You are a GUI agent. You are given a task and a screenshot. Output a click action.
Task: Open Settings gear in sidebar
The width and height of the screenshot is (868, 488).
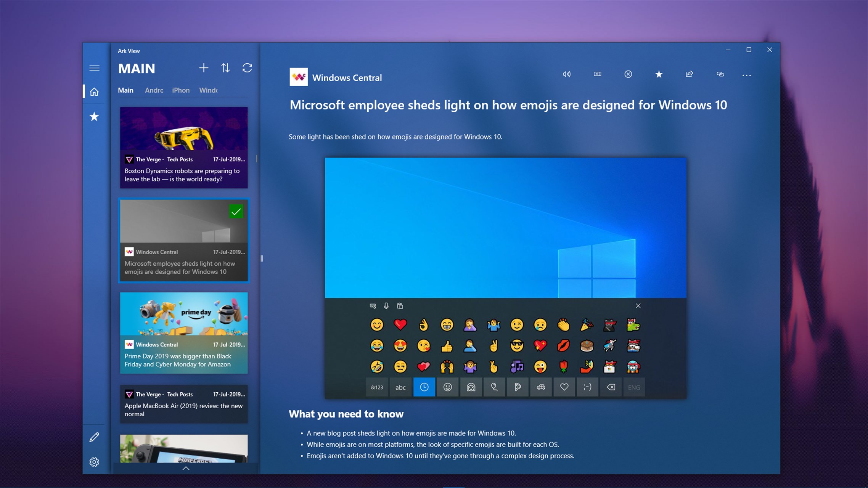(x=94, y=462)
